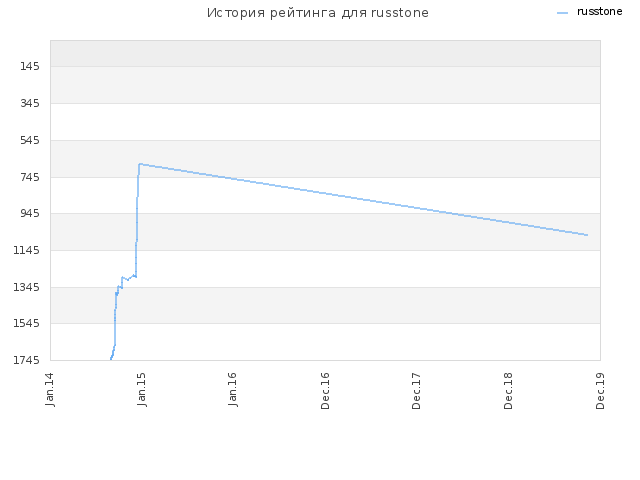The image size is (640, 480).
Task: Click the russtone legend color swatch
Action: [x=562, y=13]
